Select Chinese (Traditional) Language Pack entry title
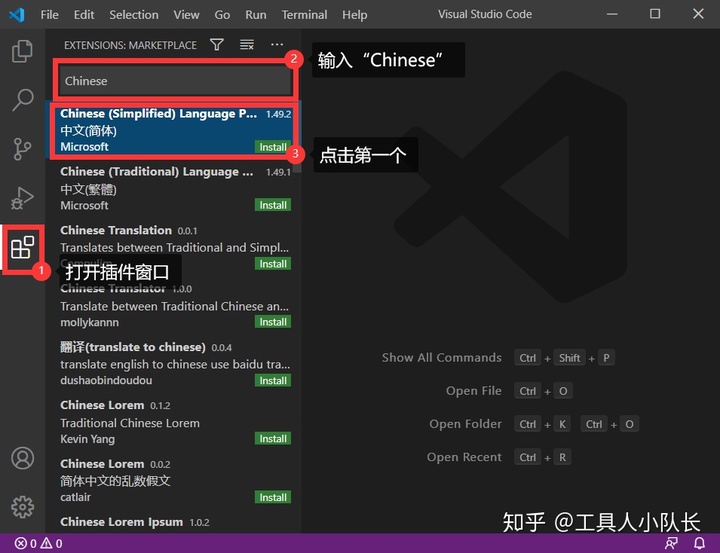720x553 pixels. click(157, 172)
